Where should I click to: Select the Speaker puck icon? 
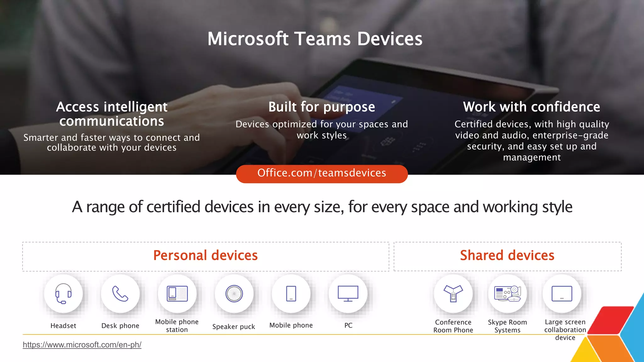[x=234, y=293]
